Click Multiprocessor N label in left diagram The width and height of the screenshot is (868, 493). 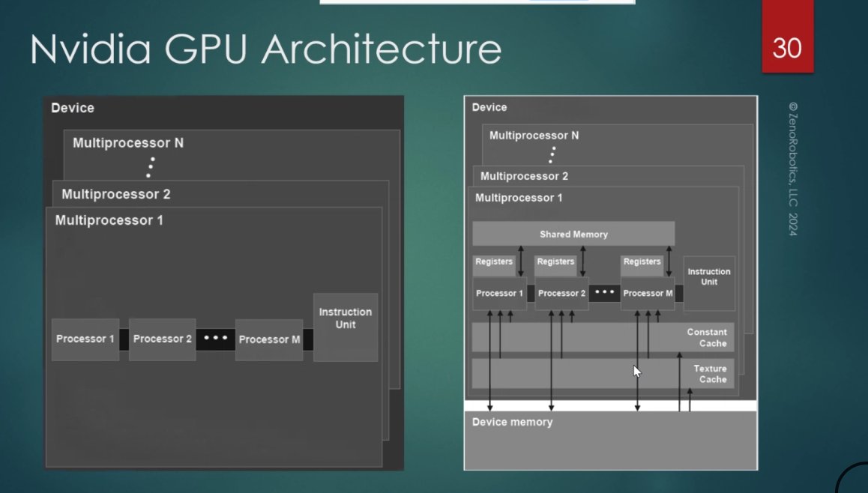point(128,142)
